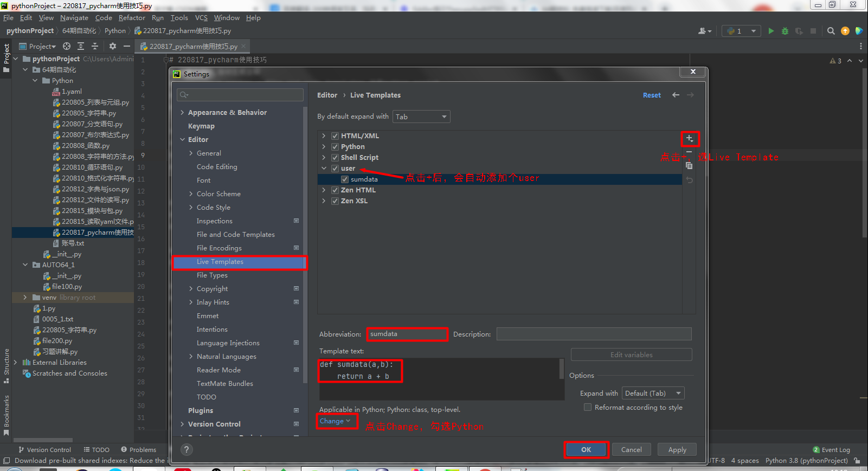
Task: Click the Inspections project-level settings icon
Action: point(296,221)
